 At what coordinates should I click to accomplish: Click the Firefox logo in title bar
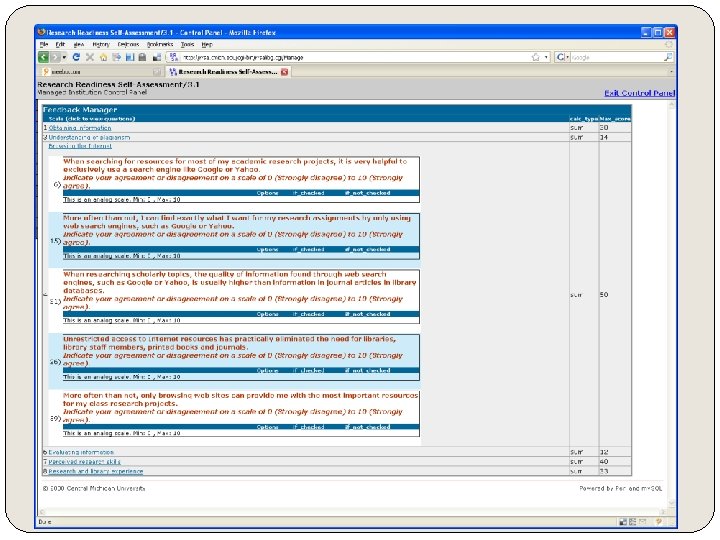tap(42, 32)
